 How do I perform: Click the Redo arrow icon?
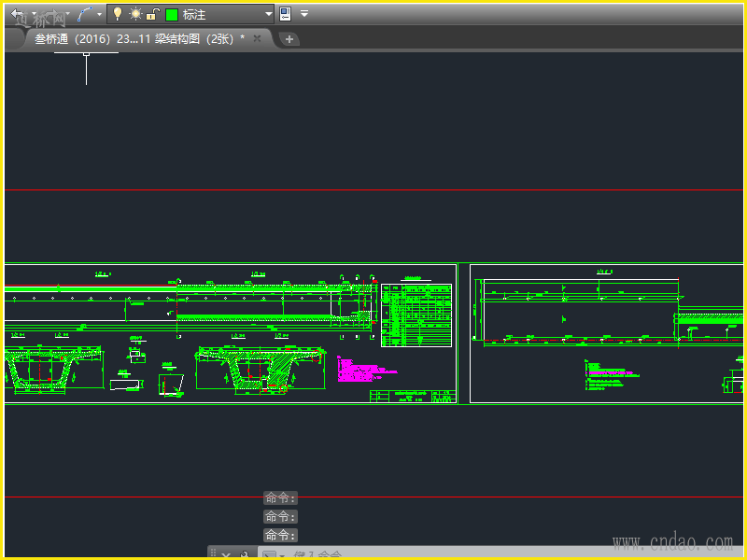coord(54,14)
